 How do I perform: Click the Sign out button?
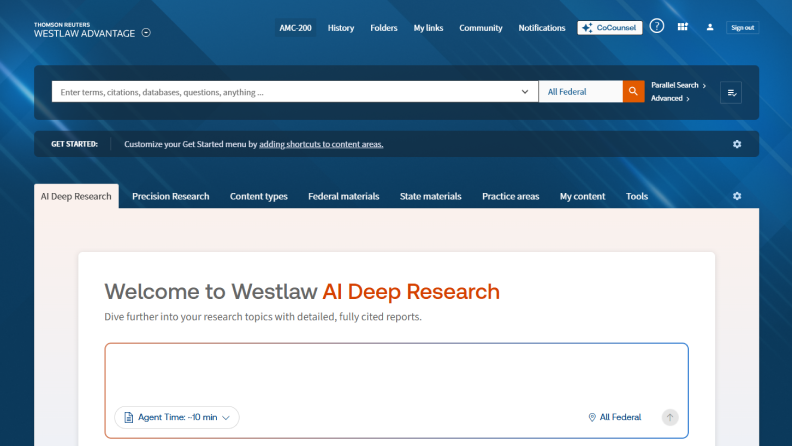pos(743,28)
